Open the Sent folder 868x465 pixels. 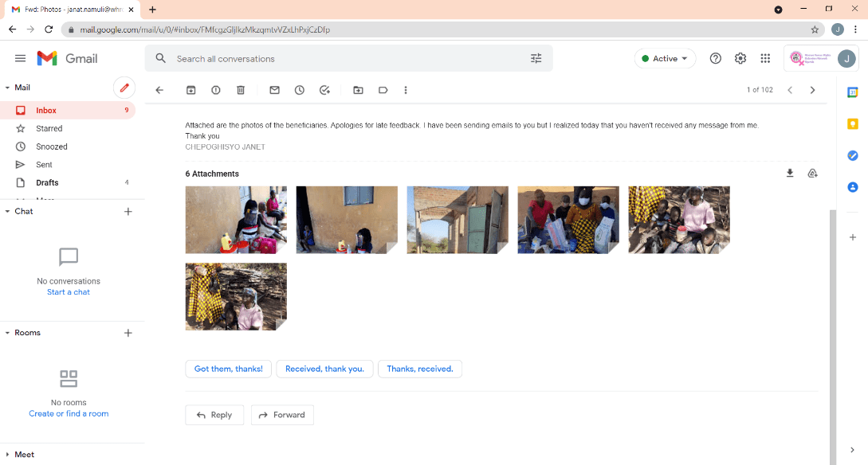[x=68, y=165]
